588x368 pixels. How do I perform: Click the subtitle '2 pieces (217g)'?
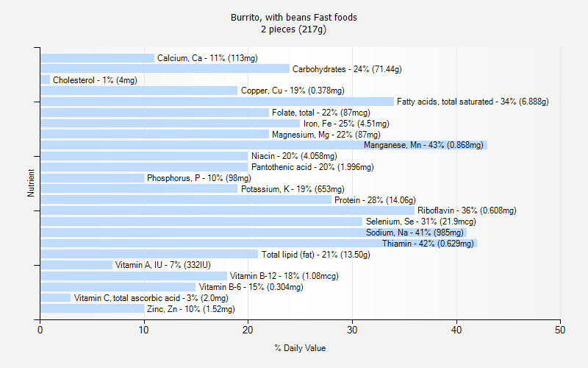tap(293, 29)
